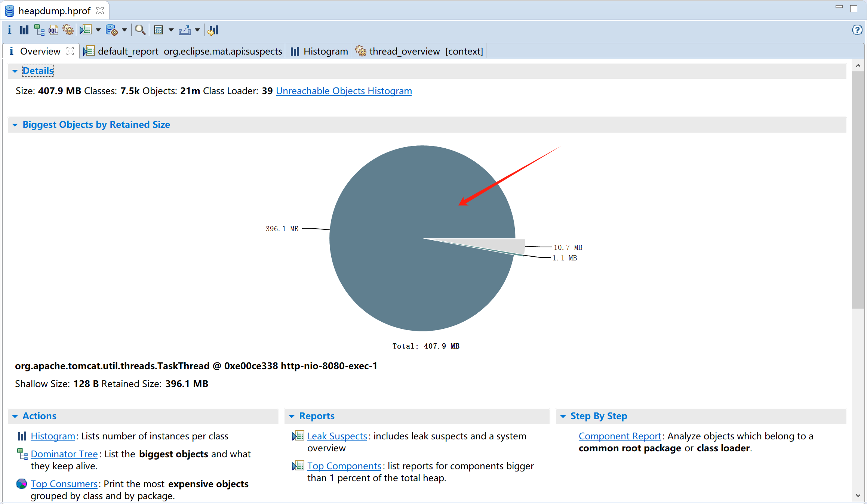Click the Total: 407.9 MB text

pyautogui.click(x=426, y=346)
